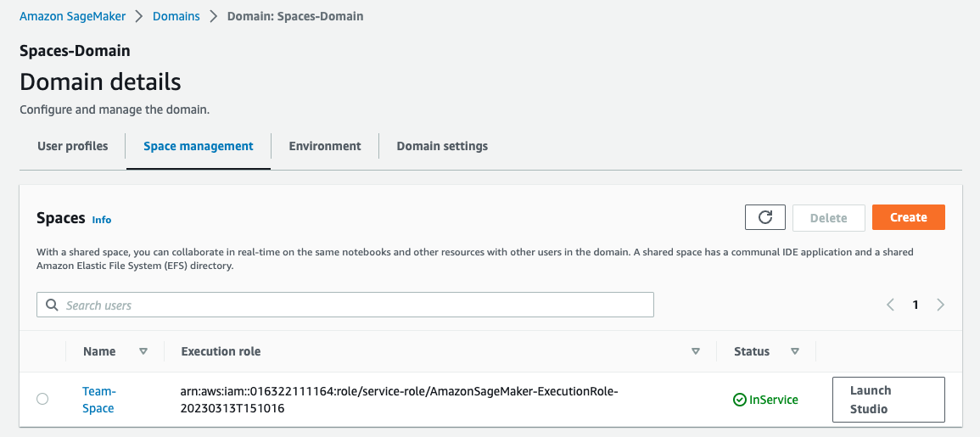
Task: Click the Spaces-Domain title text
Action: click(75, 51)
